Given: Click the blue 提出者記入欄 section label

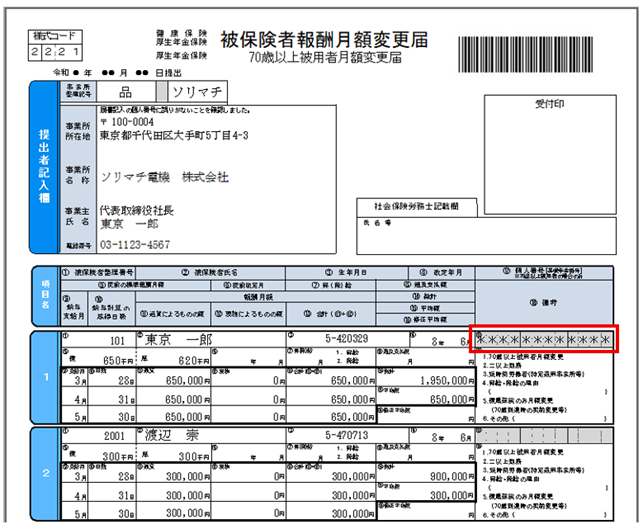Looking at the screenshot, I should [44, 166].
